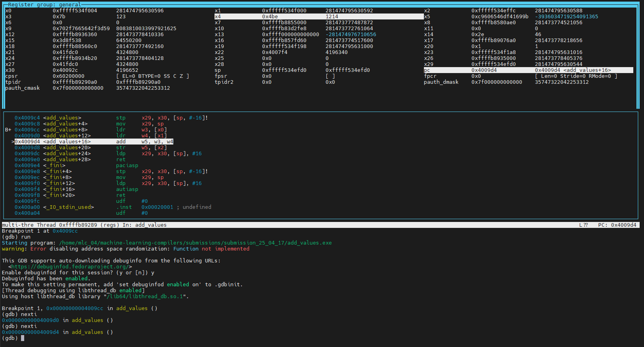Image resolution: width=644 pixels, height=347 pixels.
Task: Click the pauth_cmask register name
Action: [x=23, y=88]
